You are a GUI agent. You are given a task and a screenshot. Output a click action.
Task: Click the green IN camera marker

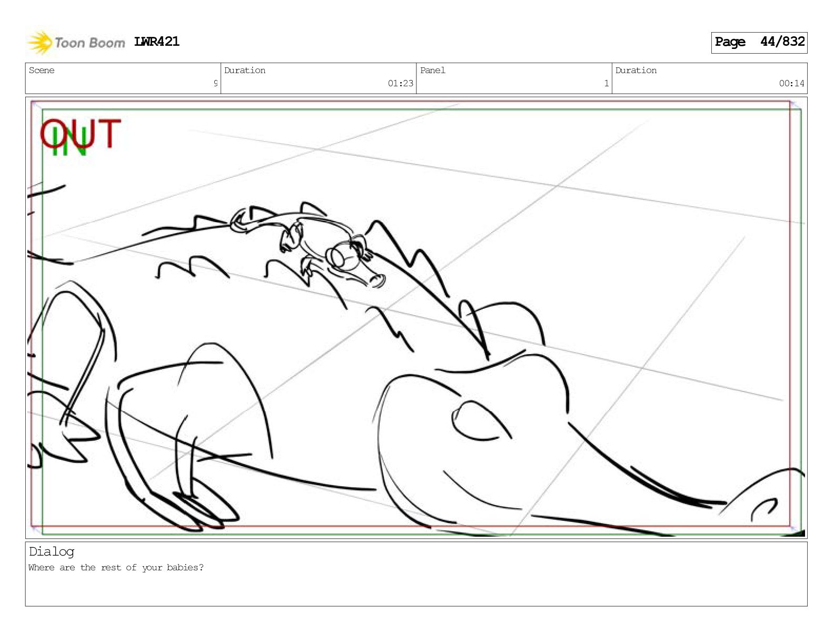(x=69, y=144)
